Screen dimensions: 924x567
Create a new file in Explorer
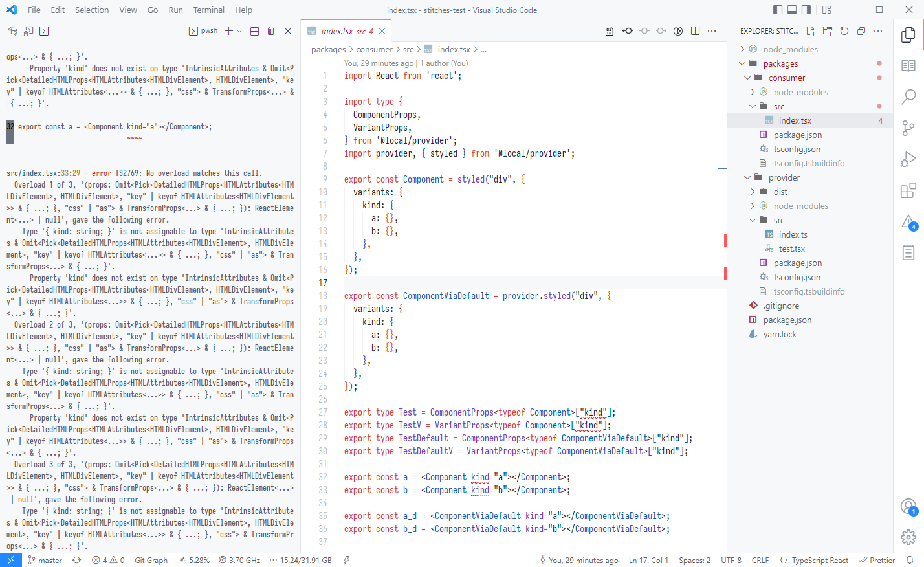pos(811,31)
